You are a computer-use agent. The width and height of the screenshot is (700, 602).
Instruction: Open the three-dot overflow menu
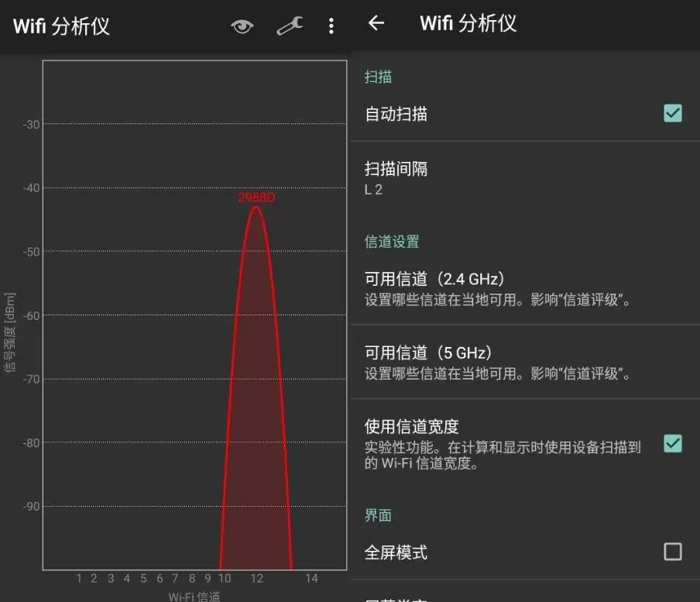331,26
